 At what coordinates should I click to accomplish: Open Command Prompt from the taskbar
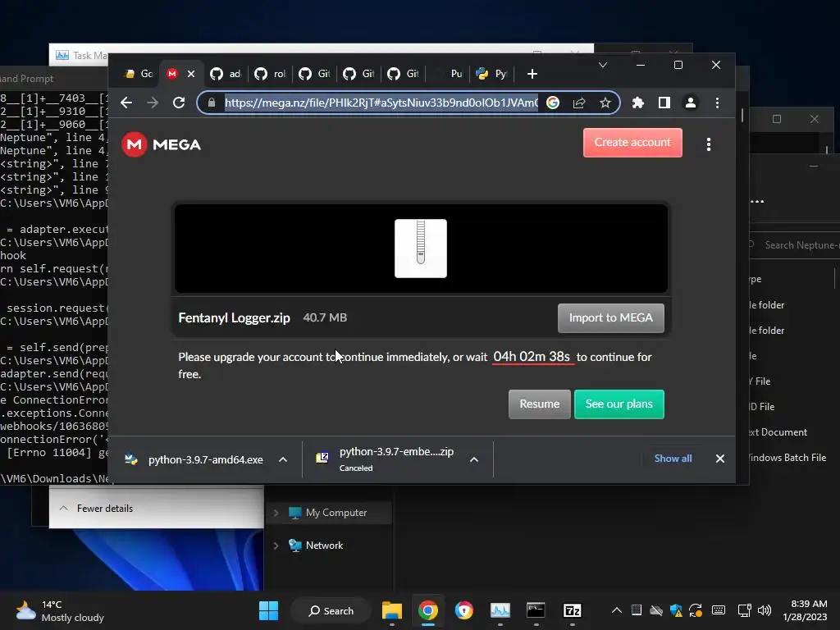[536, 610]
